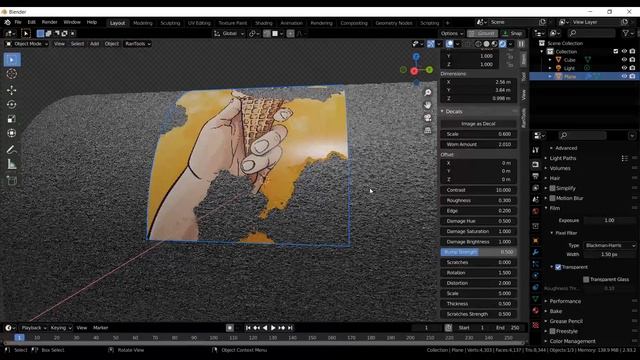The width and height of the screenshot is (640, 360).
Task: Expand the Cube tree item
Action: pyautogui.click(x=550, y=60)
